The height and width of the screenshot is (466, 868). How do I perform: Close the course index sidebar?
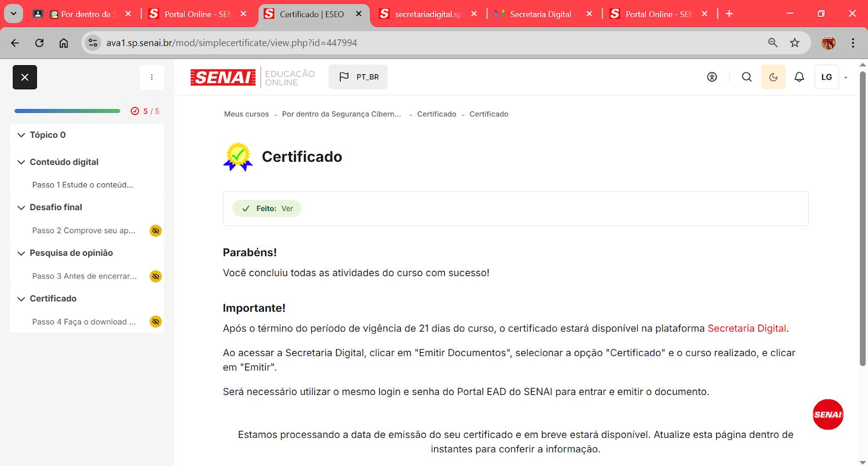pyautogui.click(x=25, y=77)
